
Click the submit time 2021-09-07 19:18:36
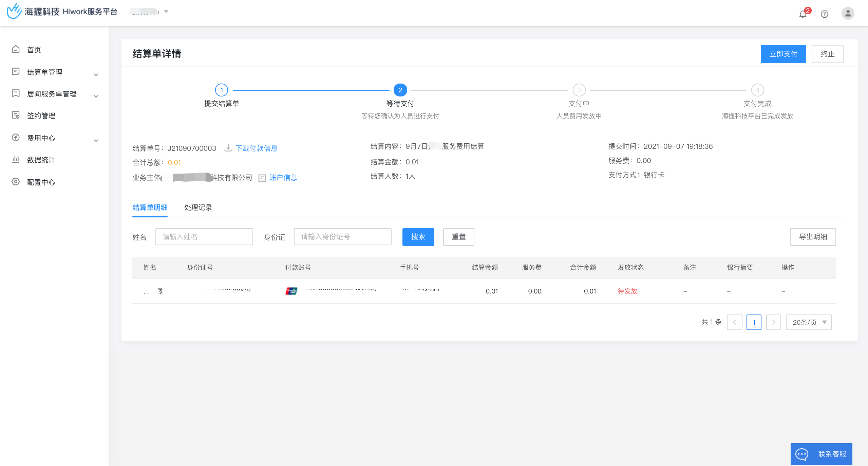coord(678,146)
